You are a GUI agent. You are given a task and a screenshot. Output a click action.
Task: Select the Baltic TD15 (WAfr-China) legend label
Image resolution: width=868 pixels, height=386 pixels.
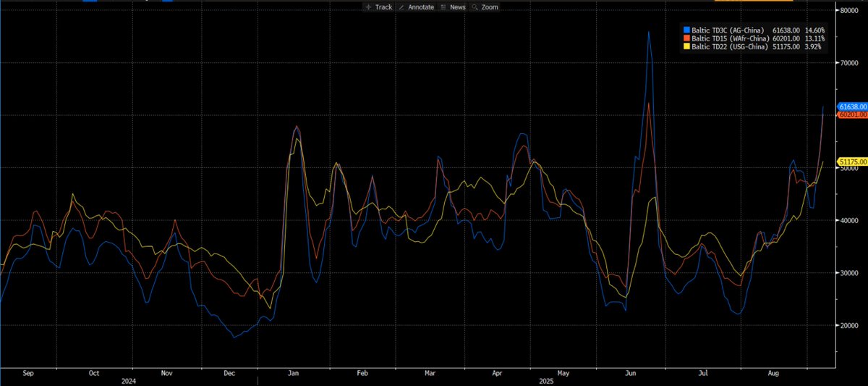pos(731,38)
